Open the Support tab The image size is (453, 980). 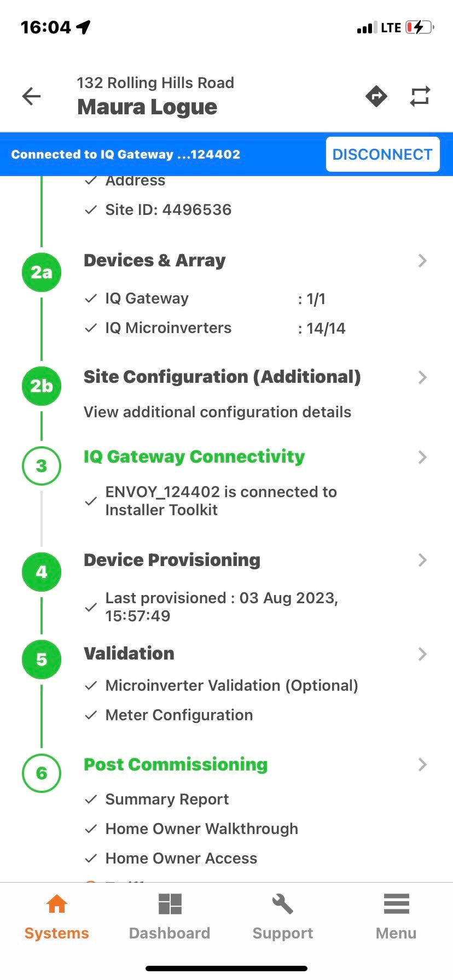283,918
